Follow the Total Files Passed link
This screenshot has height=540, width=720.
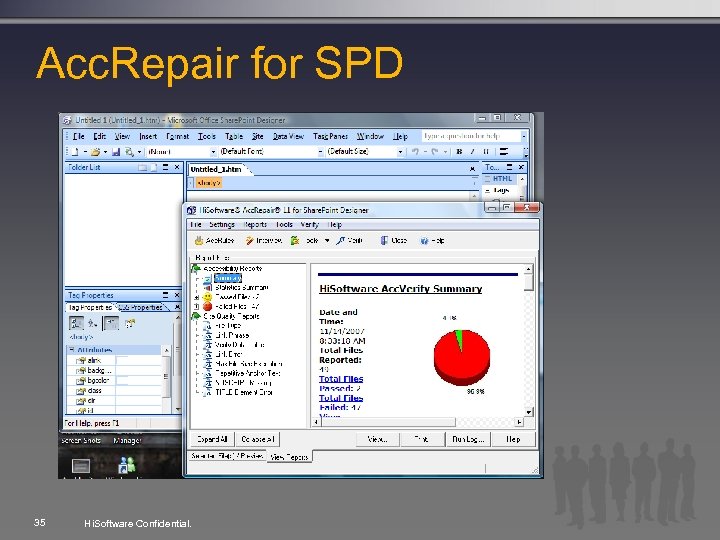point(341,384)
